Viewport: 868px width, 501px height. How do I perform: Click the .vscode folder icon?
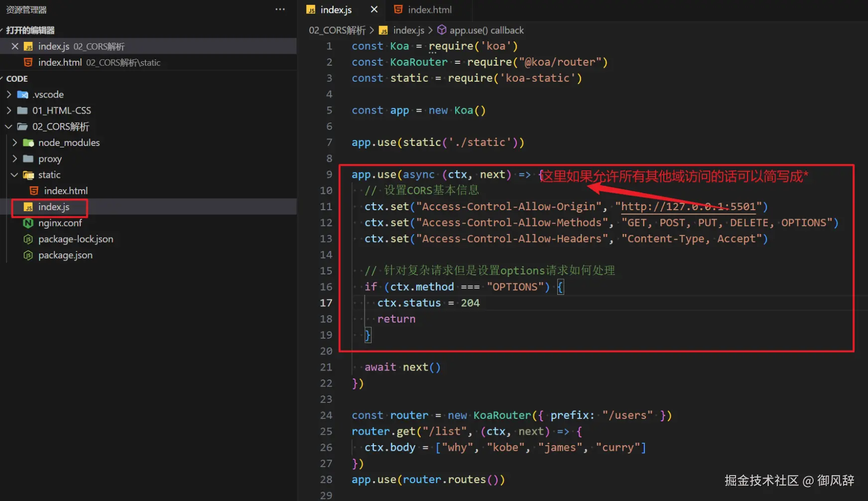tap(22, 95)
